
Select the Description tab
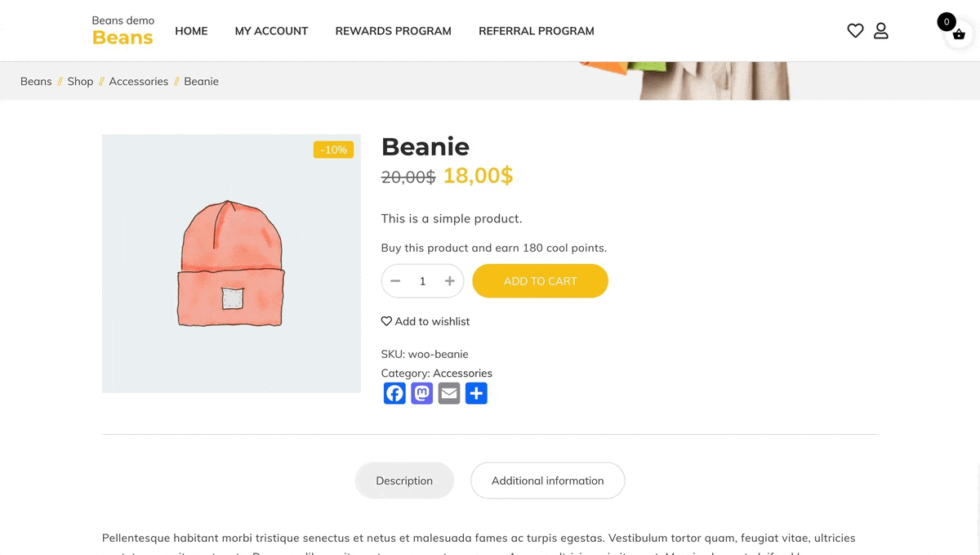click(404, 481)
